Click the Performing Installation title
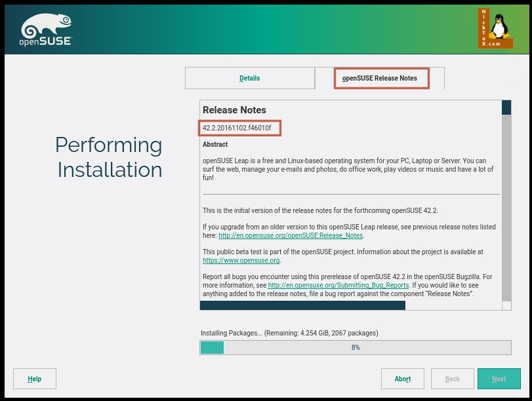The image size is (532, 401). (x=109, y=157)
